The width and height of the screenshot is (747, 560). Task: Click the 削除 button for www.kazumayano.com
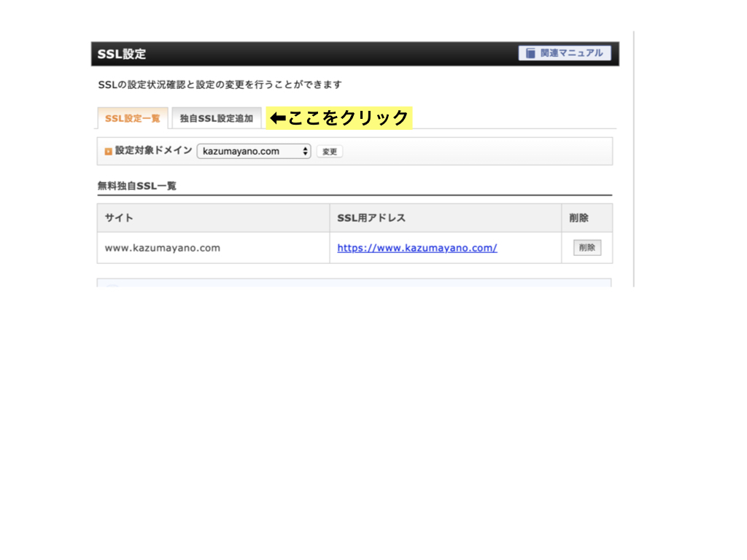(587, 248)
